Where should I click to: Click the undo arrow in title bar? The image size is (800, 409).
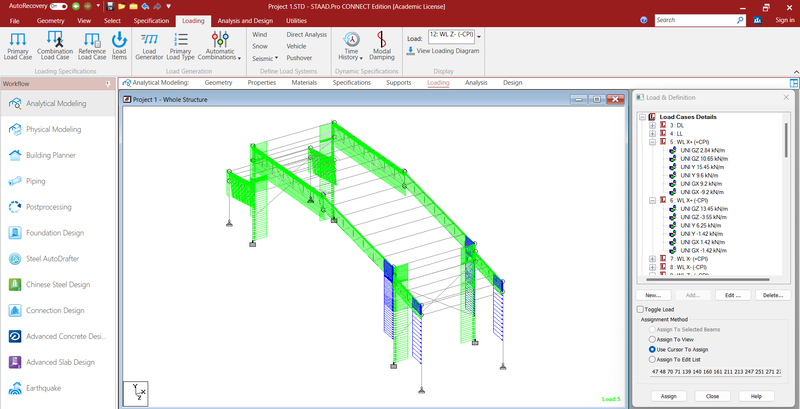click(x=145, y=7)
